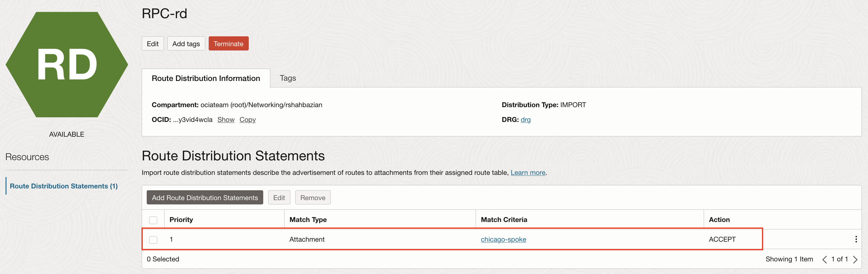Switch to the Tags tab

[287, 78]
